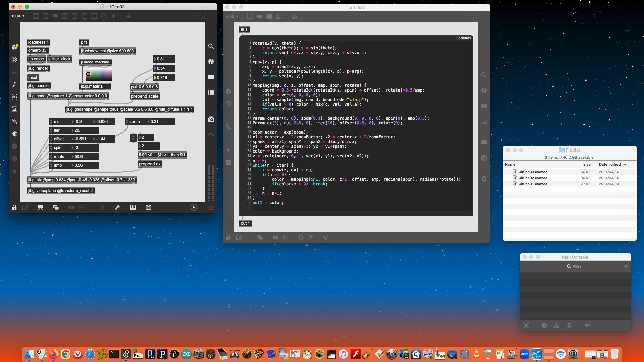This screenshot has width=644, height=362.
Task: Open the images browser icon
Action: point(14,109)
